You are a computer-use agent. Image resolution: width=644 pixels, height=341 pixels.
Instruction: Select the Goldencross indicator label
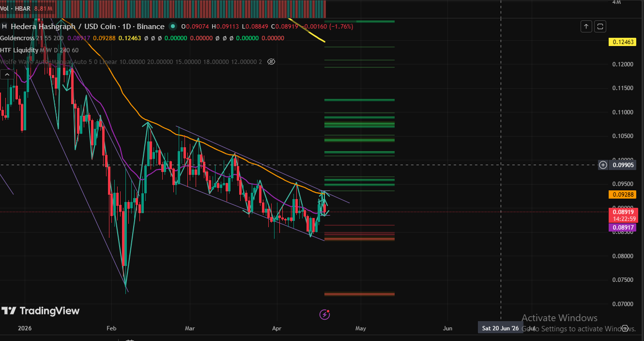click(x=17, y=38)
